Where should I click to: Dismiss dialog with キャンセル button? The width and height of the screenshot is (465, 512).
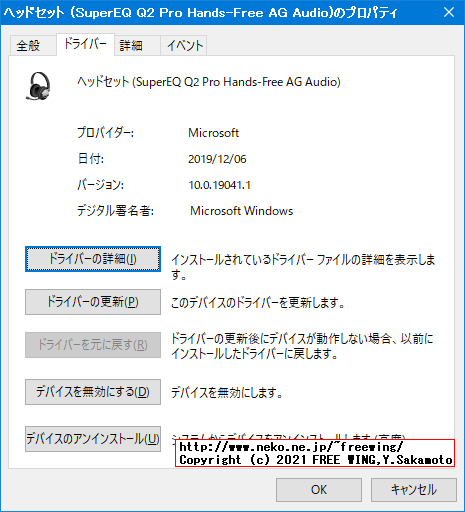[414, 490]
